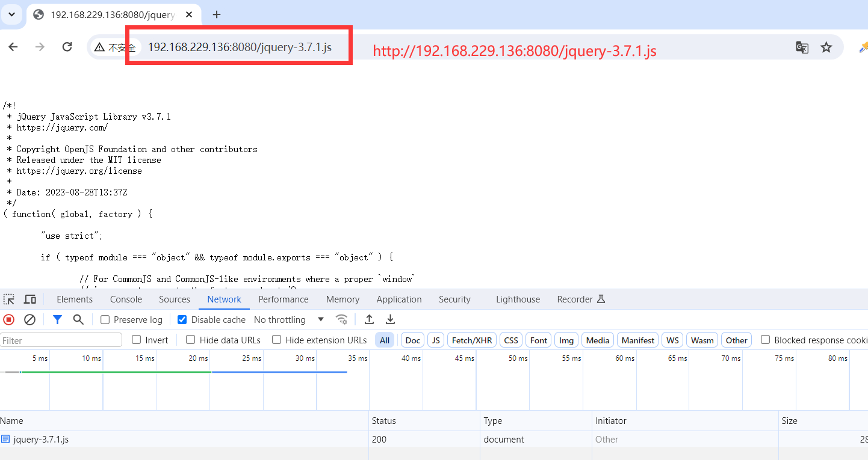The height and width of the screenshot is (460, 868).
Task: Switch to the Memory panel
Action: [343, 299]
